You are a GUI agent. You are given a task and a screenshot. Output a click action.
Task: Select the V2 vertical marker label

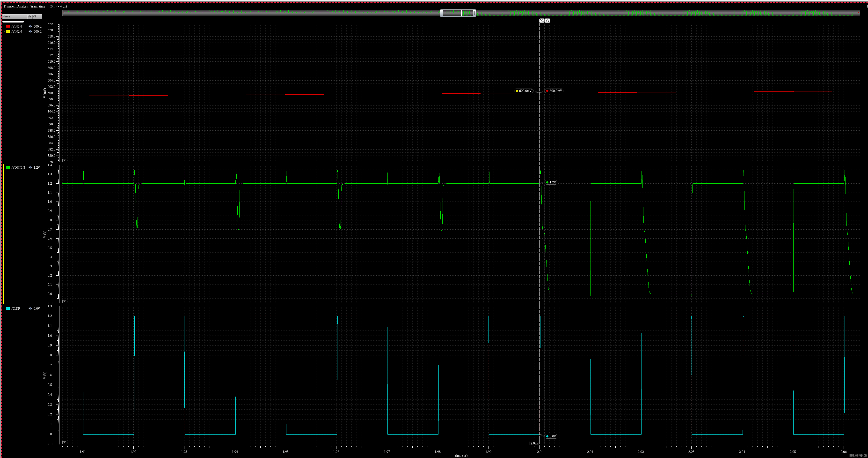[547, 21]
